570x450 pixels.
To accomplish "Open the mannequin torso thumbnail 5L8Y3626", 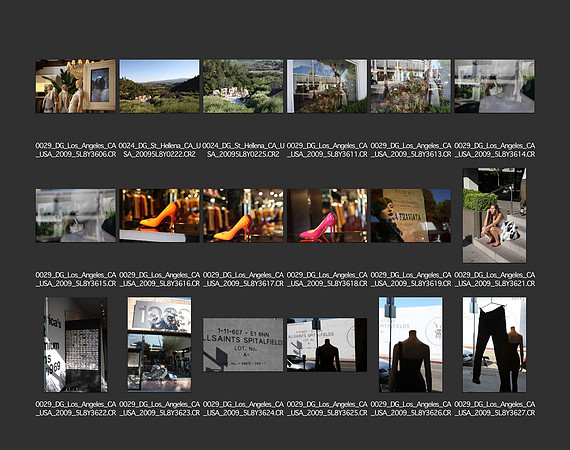I will point(411,345).
